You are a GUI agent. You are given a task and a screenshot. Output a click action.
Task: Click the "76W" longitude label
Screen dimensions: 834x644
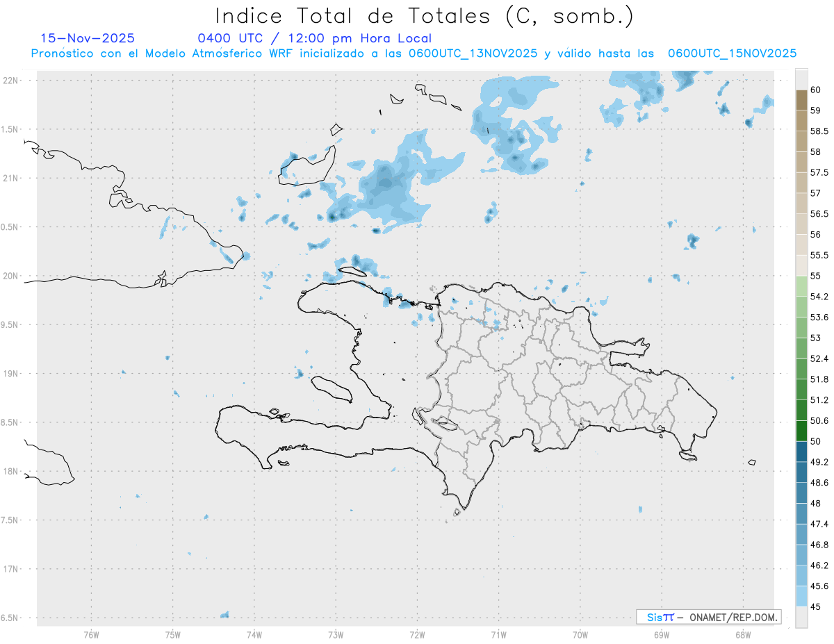point(91,634)
